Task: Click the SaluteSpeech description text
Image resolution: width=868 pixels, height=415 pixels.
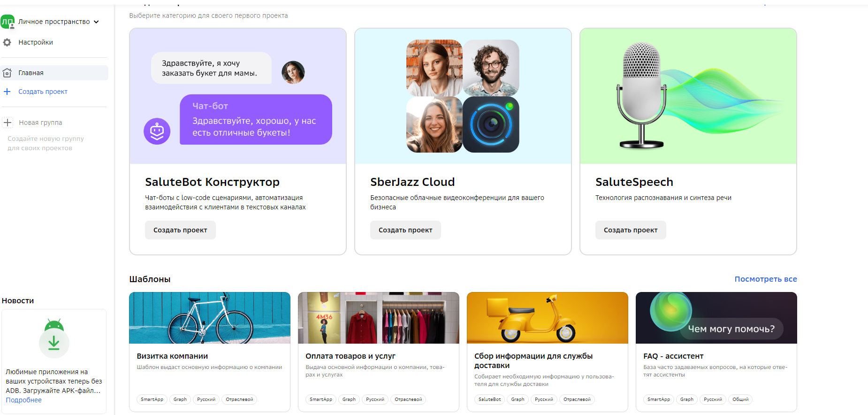Action: (663, 198)
